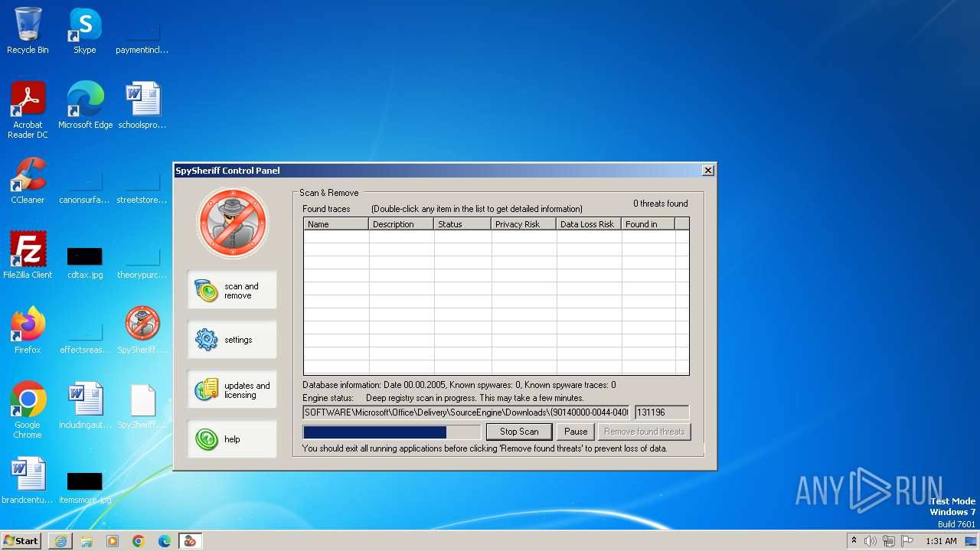Click the Engine status line
Image resolution: width=980 pixels, height=551 pixels.
click(443, 398)
